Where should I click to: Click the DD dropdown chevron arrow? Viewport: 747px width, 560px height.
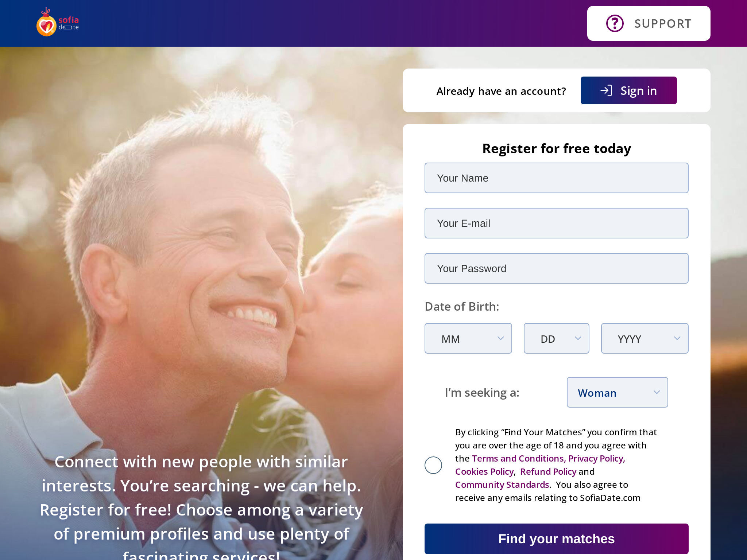pyautogui.click(x=578, y=338)
